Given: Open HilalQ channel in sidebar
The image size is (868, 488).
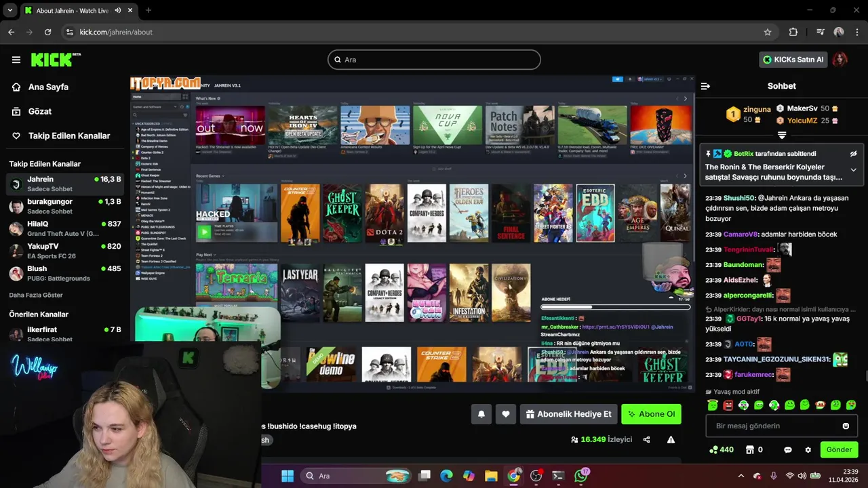Looking at the screenshot, I should pyautogui.click(x=65, y=228).
